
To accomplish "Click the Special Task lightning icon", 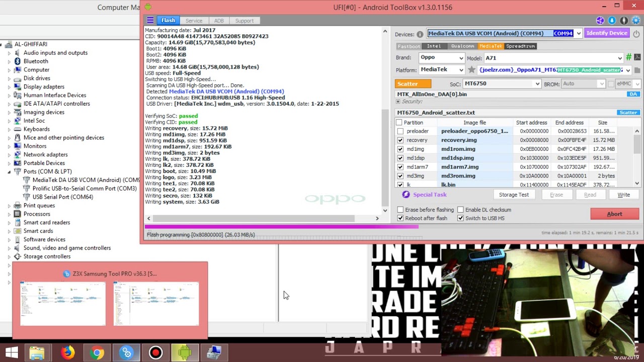I will 406,195.
